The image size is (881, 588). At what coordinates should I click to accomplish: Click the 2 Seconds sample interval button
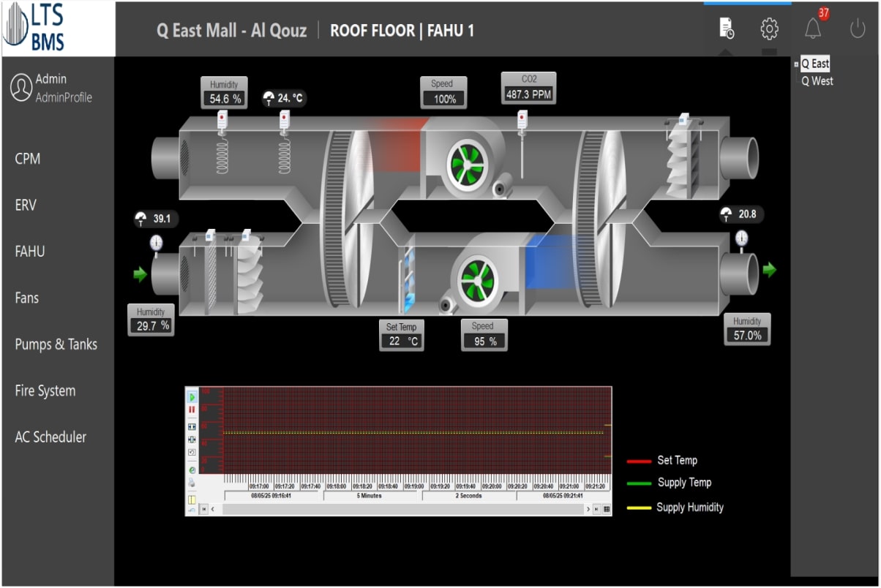click(x=468, y=496)
